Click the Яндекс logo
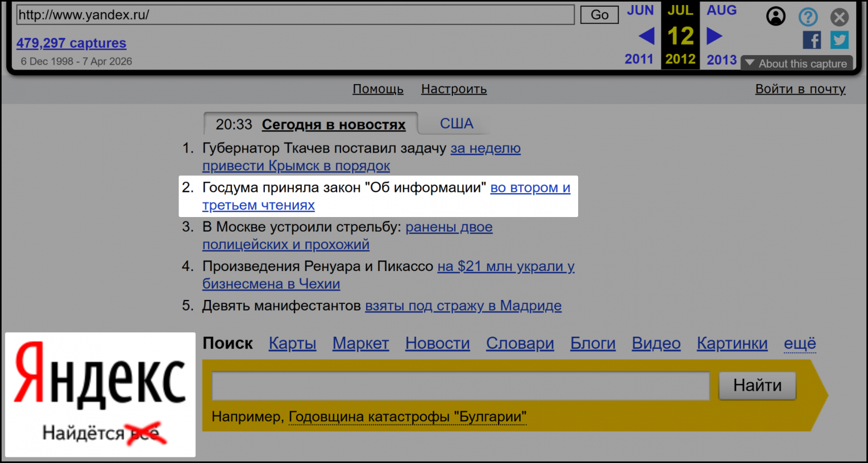This screenshot has width=868, height=463. coord(100,374)
